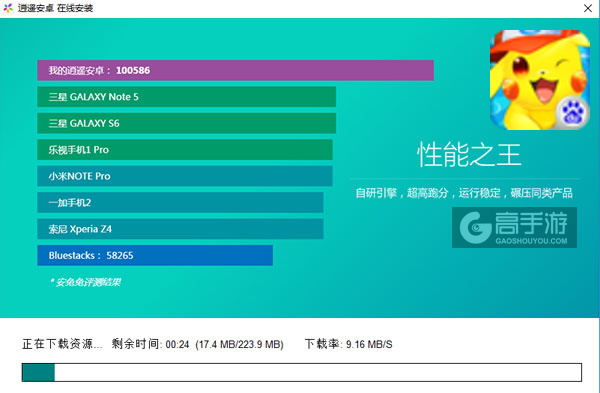Click the 我的逍遥安卓 100586 score bar
Viewport: 600px width, 393px height.
coord(235,70)
